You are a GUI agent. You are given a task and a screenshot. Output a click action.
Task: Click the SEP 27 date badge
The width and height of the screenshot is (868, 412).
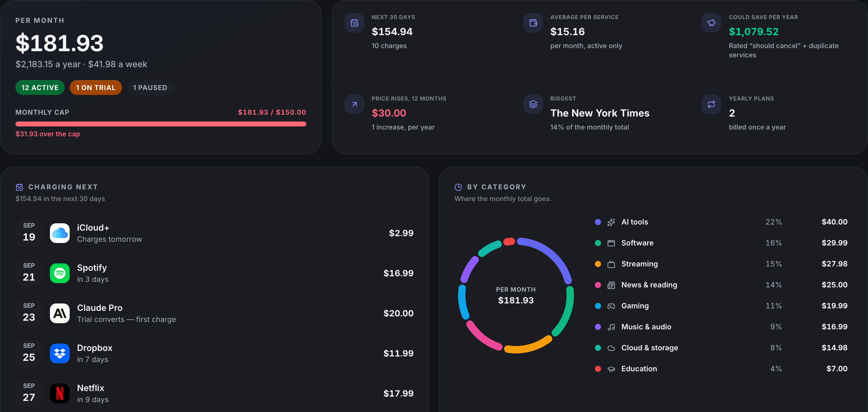29,393
